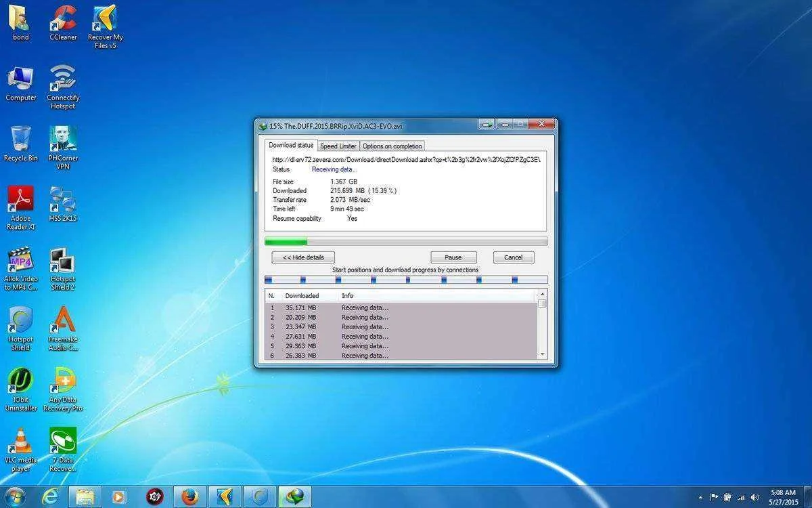812x508 pixels.
Task: Click the connections list scrollbar thumb
Action: coord(542,303)
